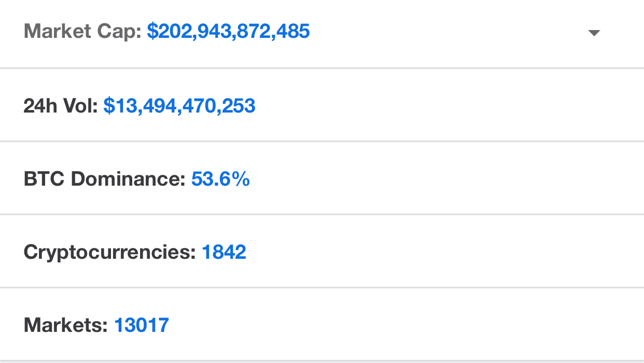
Task: Select the Markets count 13017
Action: click(142, 326)
